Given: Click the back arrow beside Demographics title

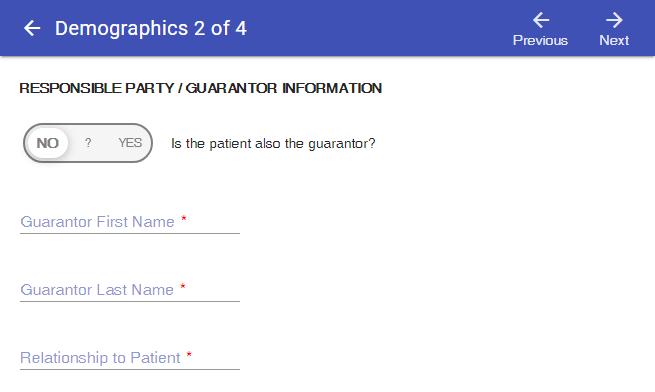Looking at the screenshot, I should [x=32, y=28].
